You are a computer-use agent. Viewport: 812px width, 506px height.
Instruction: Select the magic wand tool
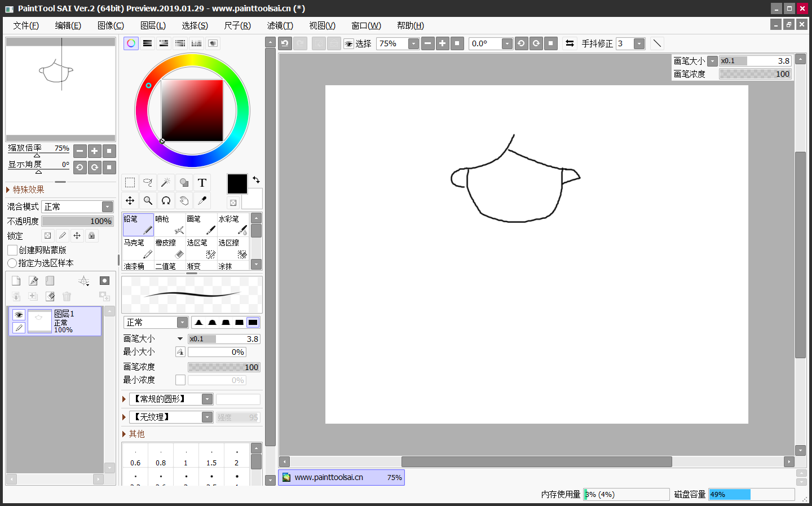point(166,183)
